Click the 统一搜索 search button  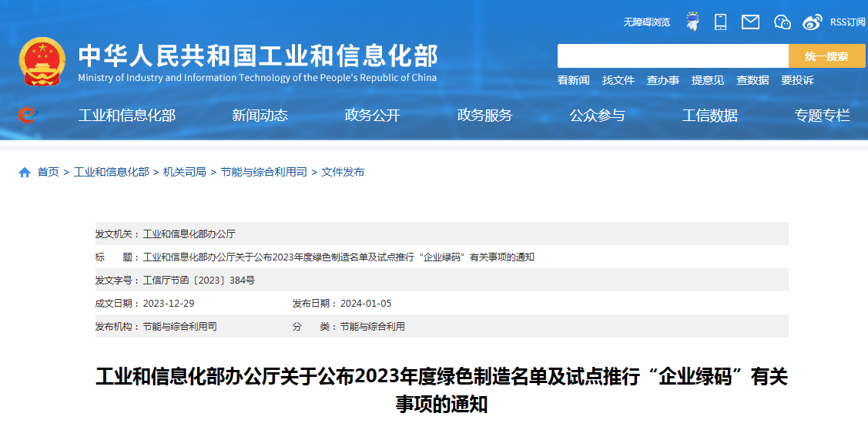coord(826,56)
